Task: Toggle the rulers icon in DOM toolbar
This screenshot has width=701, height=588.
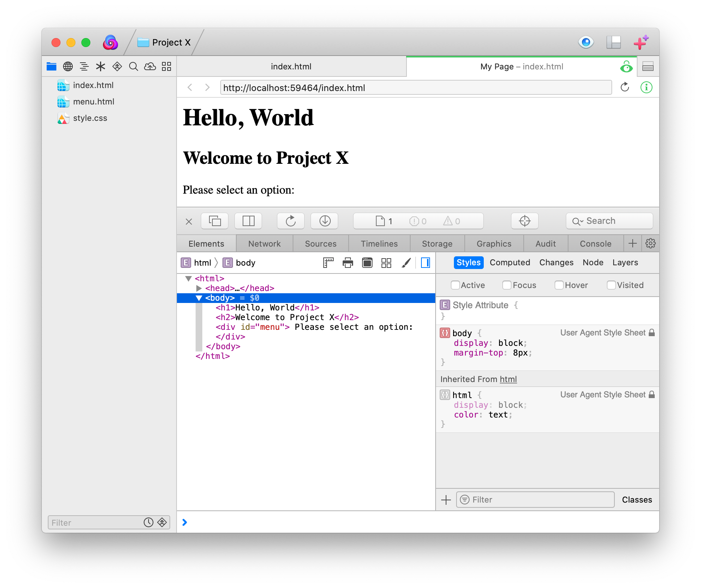Action: [328, 263]
